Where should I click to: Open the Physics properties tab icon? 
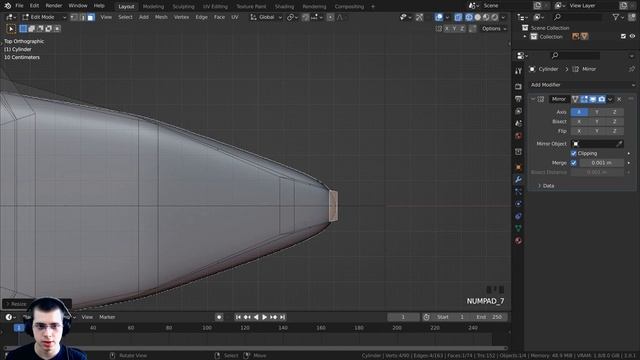(x=518, y=204)
